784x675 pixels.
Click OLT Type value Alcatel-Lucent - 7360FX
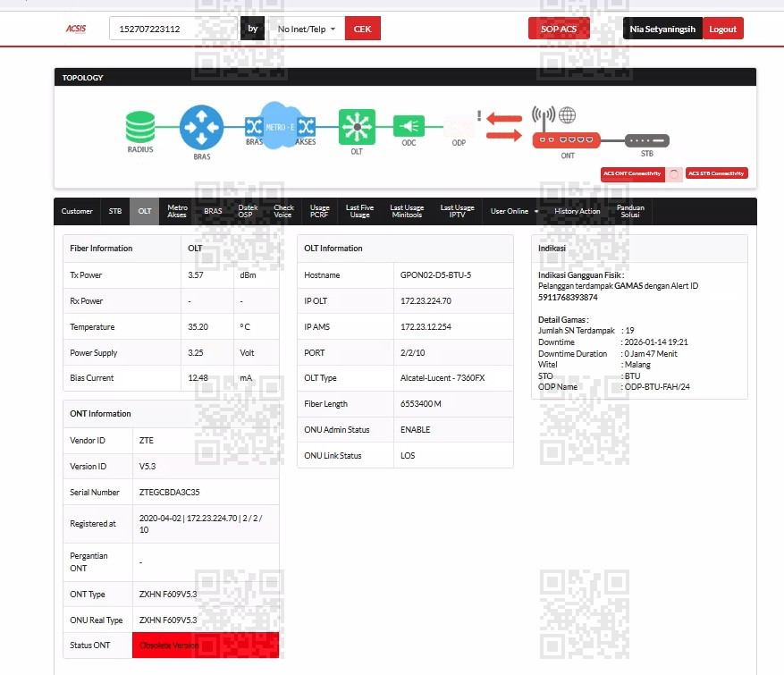tap(443, 378)
